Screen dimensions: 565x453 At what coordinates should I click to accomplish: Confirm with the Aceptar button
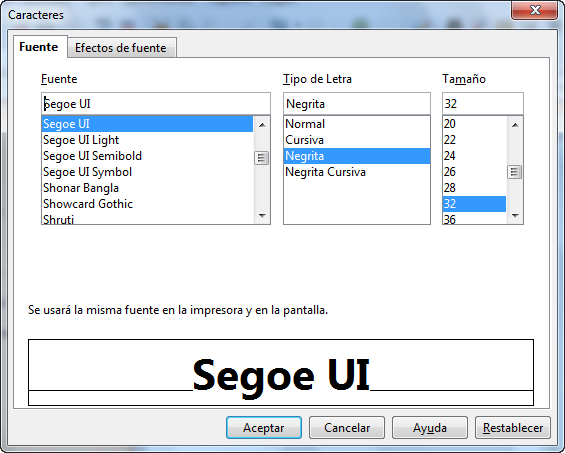(264, 428)
